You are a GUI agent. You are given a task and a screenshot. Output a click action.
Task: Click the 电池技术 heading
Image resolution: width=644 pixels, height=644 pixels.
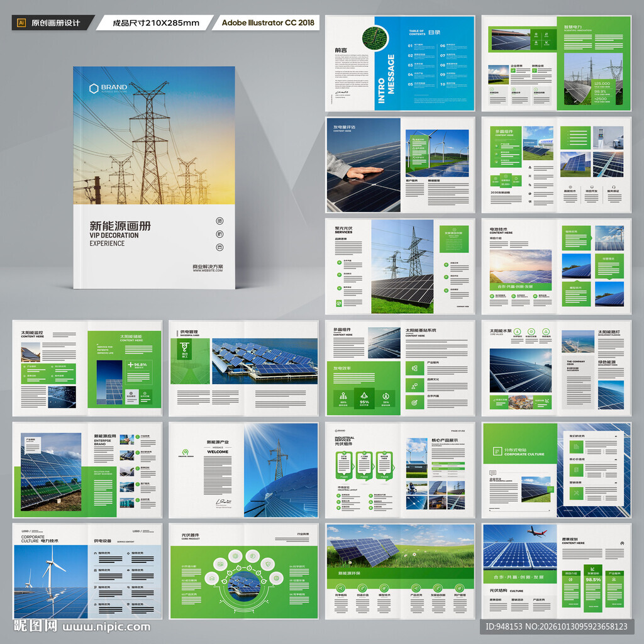pyautogui.click(x=498, y=229)
